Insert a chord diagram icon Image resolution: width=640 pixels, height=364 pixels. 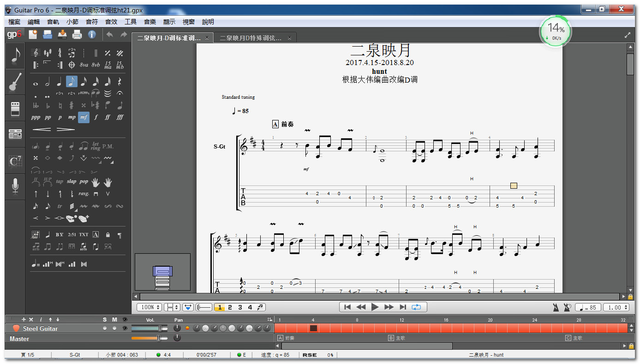(36, 235)
